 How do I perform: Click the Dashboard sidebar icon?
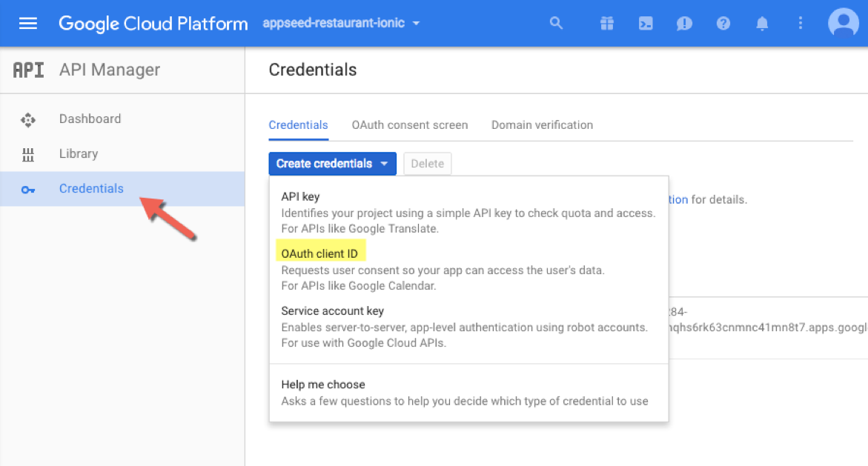coord(27,119)
